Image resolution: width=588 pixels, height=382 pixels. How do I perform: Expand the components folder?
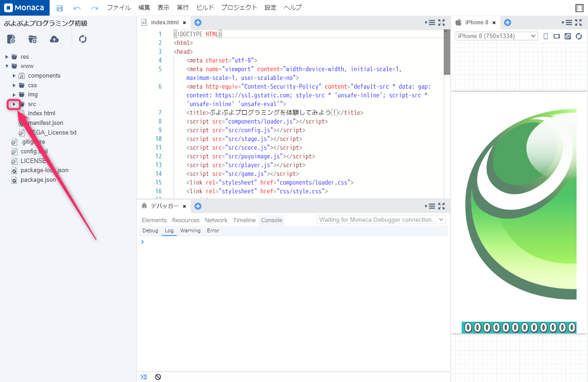coord(14,76)
